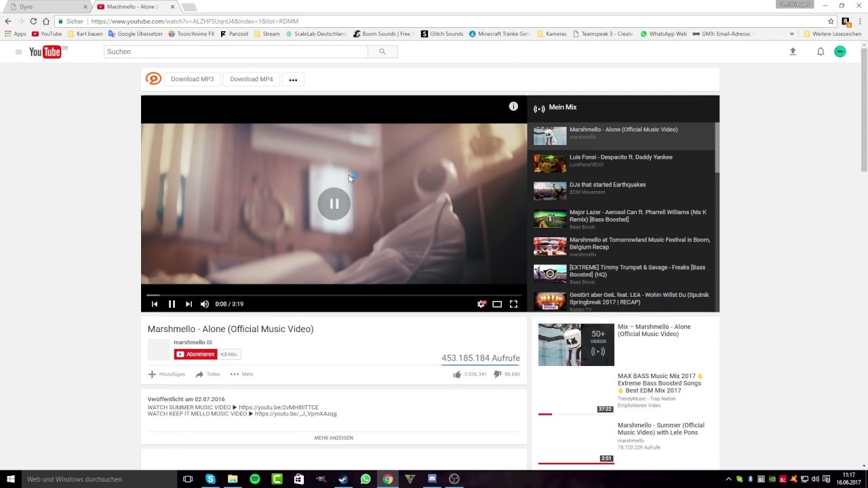The height and width of the screenshot is (488, 868).
Task: Play Luis Fonsi - Despacito from the mix
Action: pyautogui.click(x=622, y=163)
